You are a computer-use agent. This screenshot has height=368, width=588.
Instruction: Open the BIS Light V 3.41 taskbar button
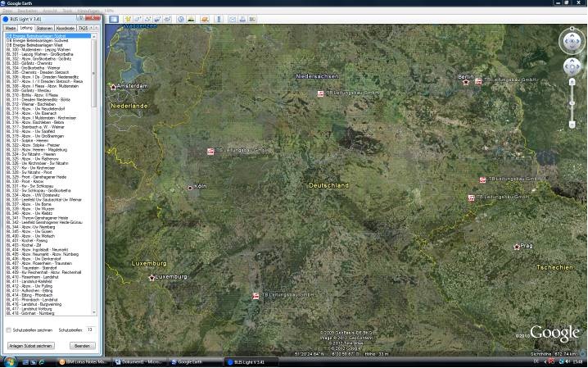coord(251,362)
